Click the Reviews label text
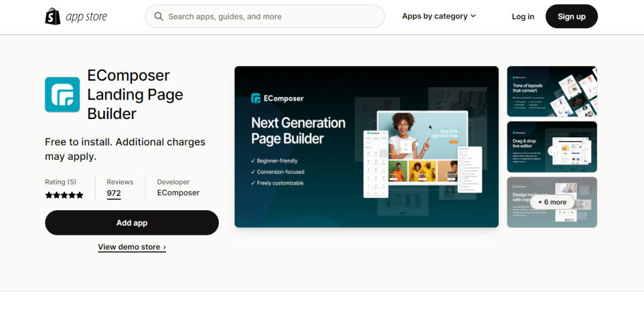Screen dimensions: 644x311 click(120, 182)
